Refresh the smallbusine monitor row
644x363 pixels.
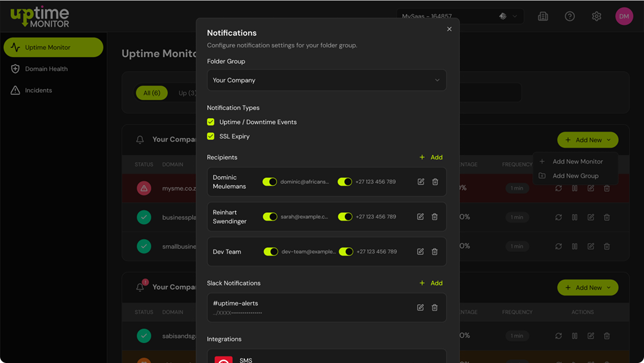coord(559,246)
